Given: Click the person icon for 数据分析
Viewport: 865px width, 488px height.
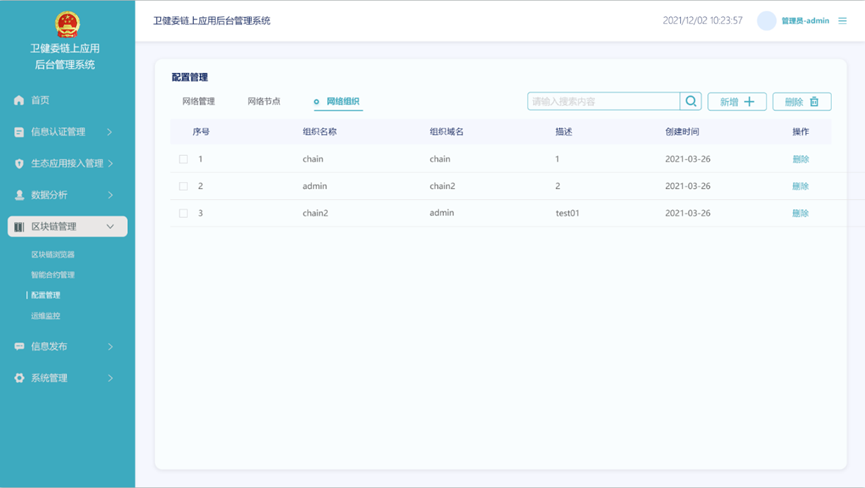Looking at the screenshot, I should click(x=19, y=195).
